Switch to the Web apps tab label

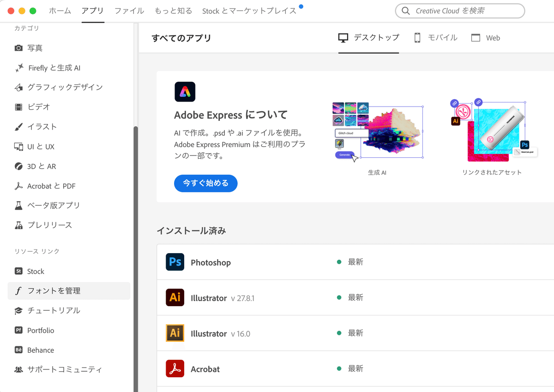click(493, 38)
